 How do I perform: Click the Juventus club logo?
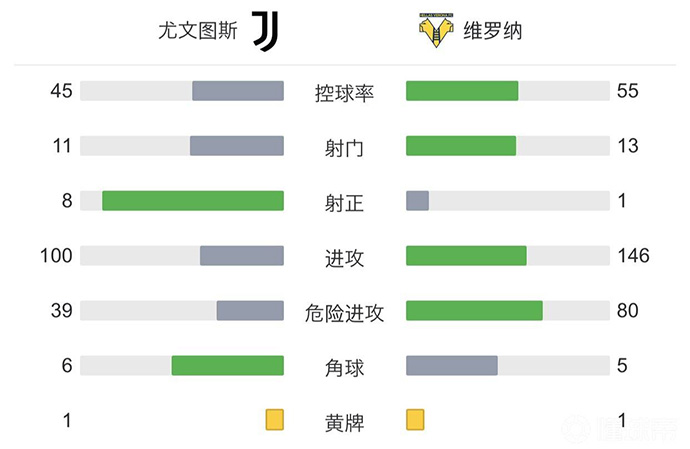265,31
